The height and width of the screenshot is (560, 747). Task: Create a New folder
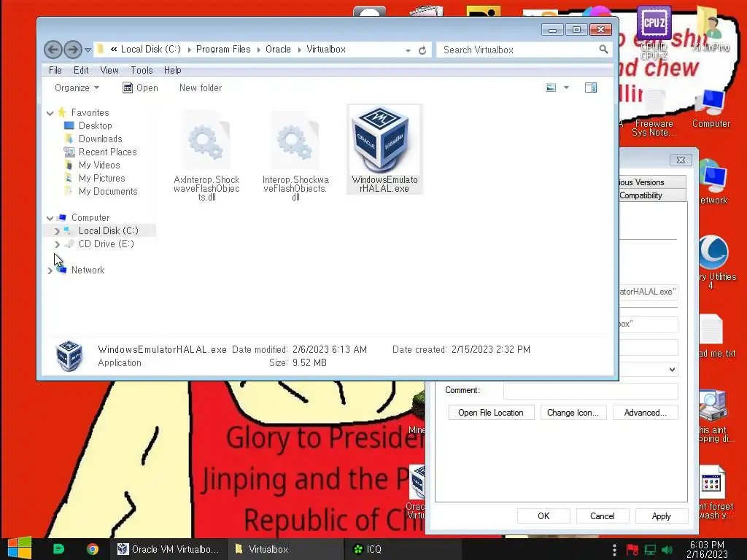click(x=201, y=87)
